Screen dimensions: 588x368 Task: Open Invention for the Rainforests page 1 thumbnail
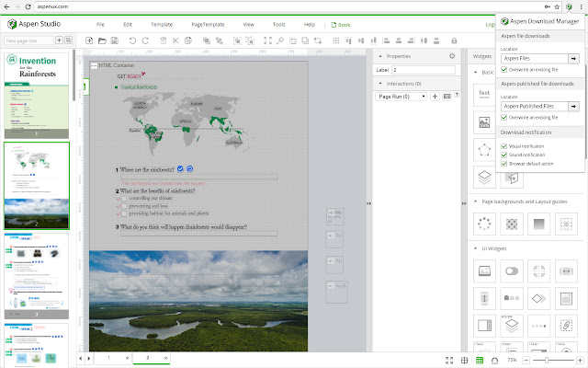pos(37,96)
